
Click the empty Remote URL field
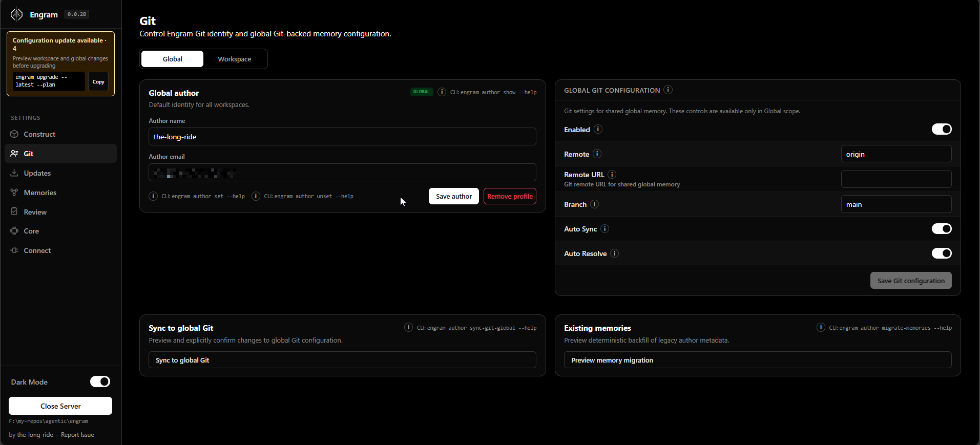(x=896, y=179)
